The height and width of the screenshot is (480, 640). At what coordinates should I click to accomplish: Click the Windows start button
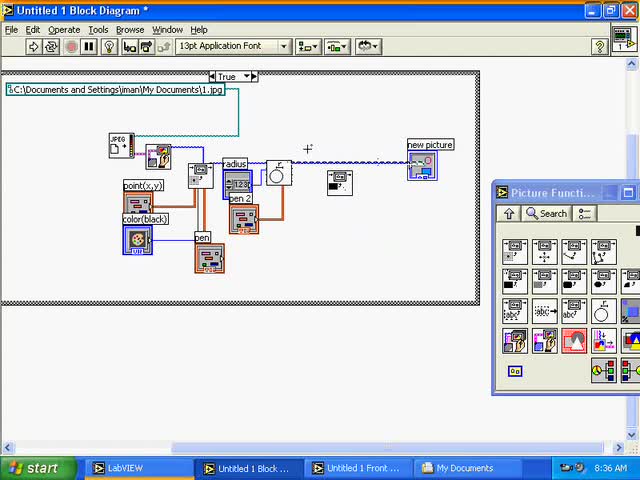tap(38, 468)
